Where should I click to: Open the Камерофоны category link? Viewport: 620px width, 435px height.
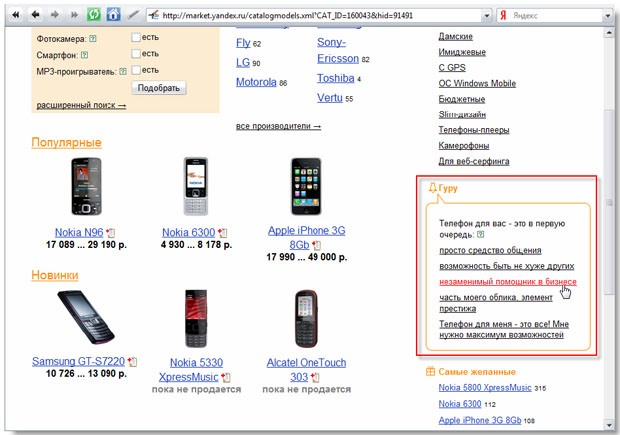[x=464, y=146]
